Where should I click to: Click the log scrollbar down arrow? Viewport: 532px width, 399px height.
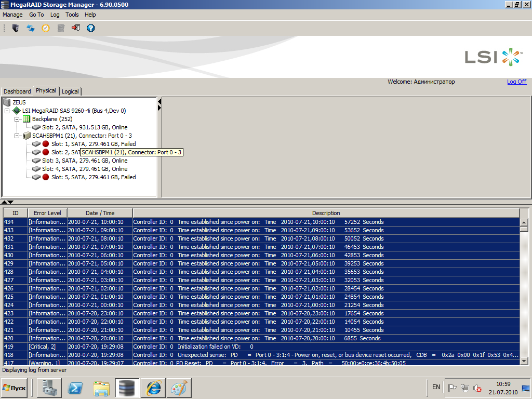coord(524,361)
